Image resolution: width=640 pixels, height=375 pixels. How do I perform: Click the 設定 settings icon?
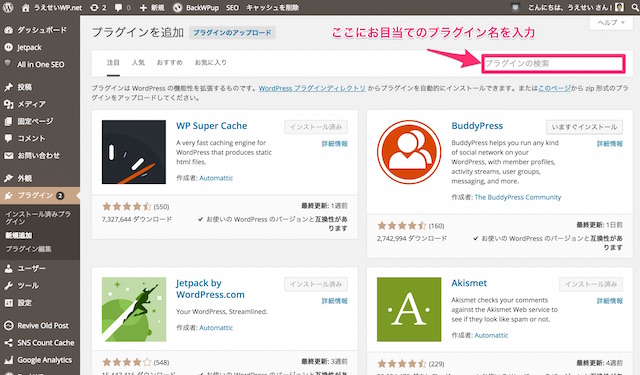coord(8,303)
